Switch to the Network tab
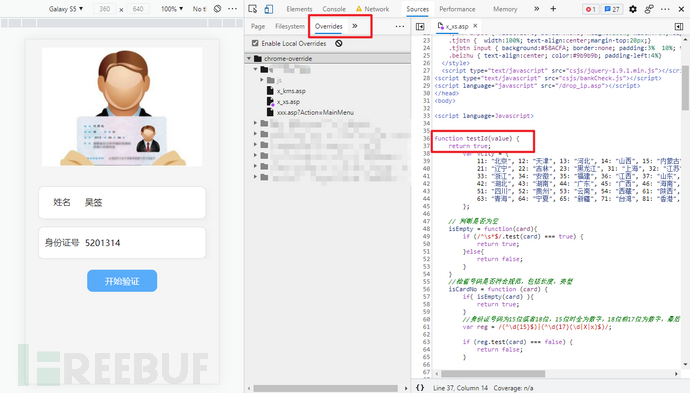The image size is (690, 393). (372, 9)
